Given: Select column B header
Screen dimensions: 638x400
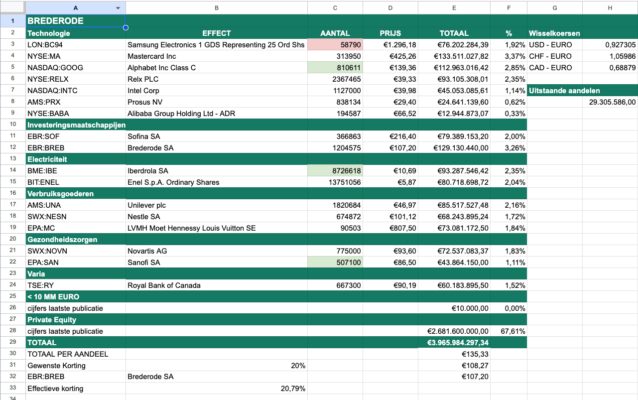Looking at the screenshot, I should coord(216,8).
